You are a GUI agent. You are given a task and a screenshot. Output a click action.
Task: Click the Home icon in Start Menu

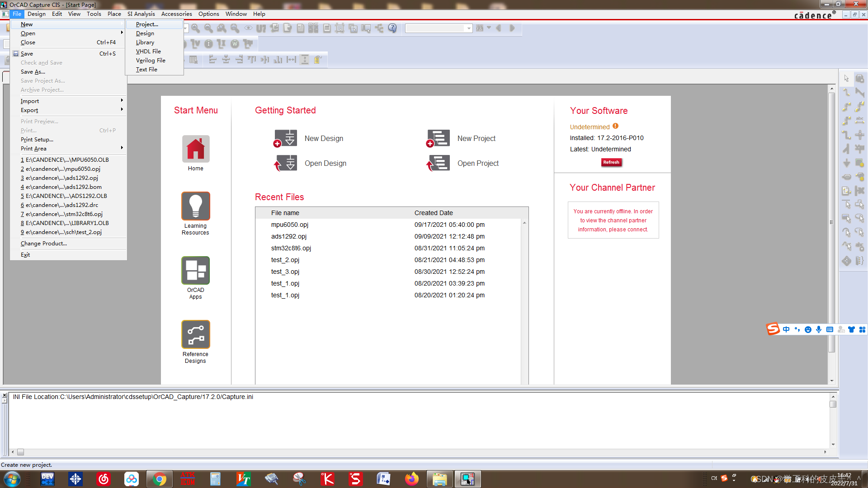pos(196,149)
